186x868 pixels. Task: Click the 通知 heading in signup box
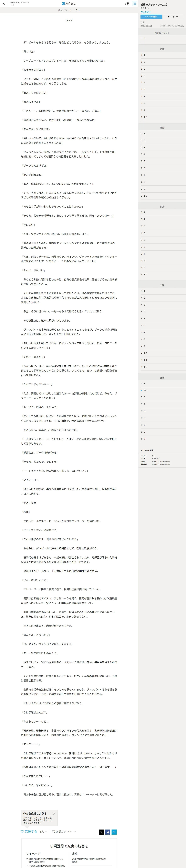pos(75,854)
